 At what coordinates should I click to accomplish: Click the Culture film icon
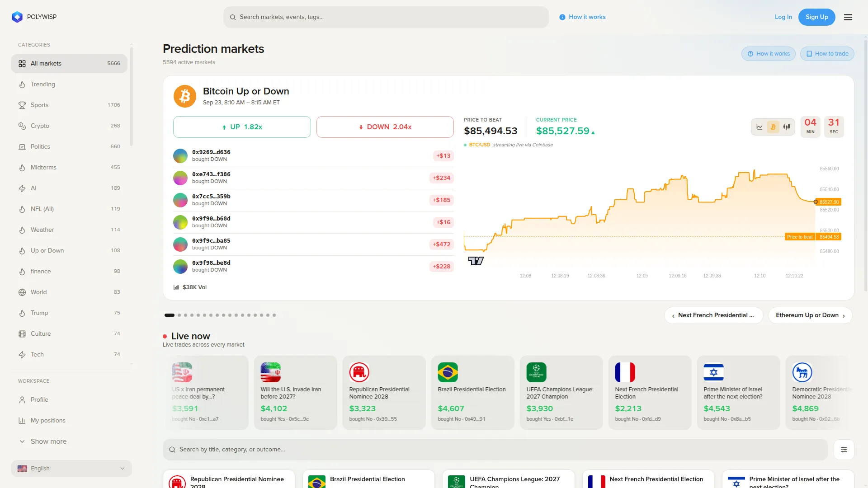click(x=22, y=334)
